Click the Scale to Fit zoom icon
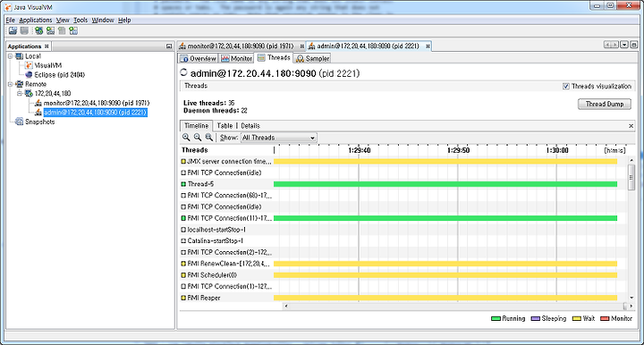This screenshot has height=345, width=644. point(209,138)
